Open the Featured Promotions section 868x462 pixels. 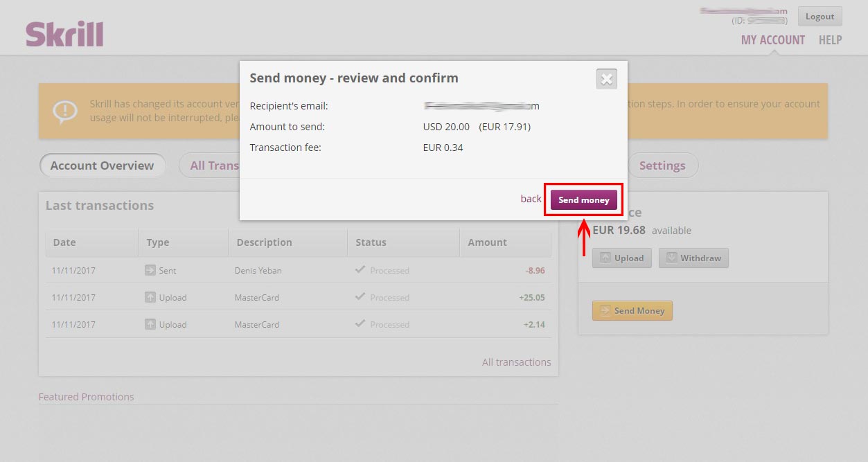[x=86, y=396]
